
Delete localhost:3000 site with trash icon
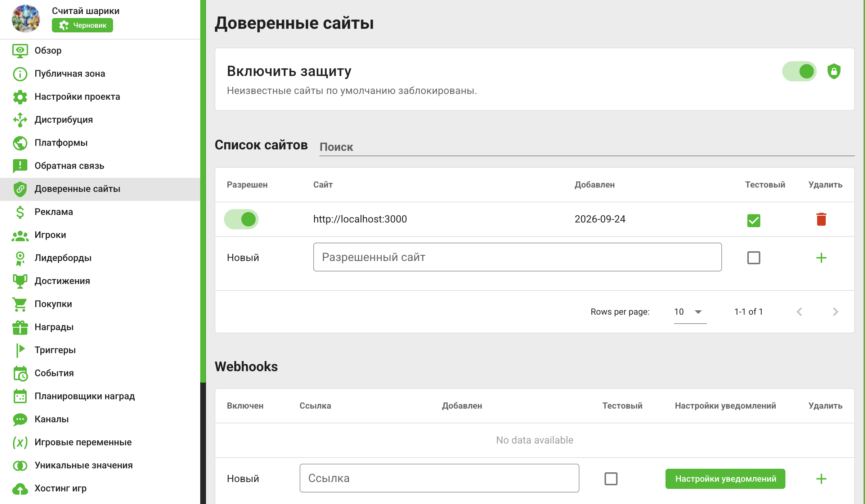[x=821, y=219]
